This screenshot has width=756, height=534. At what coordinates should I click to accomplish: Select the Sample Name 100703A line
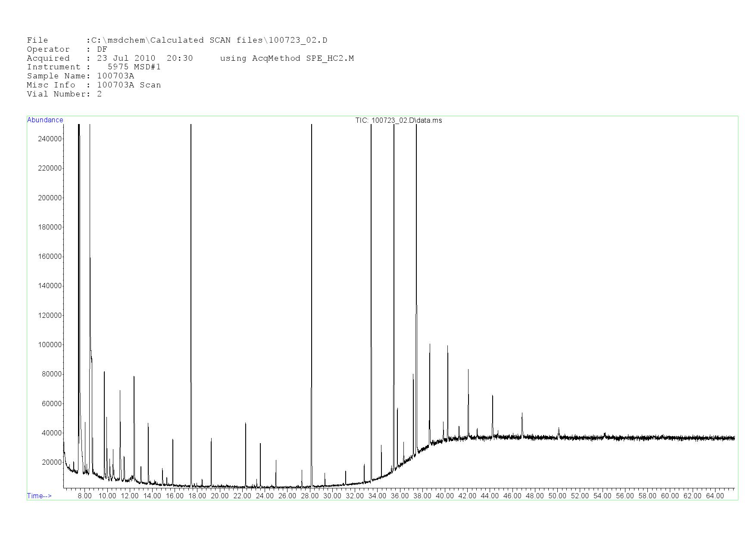point(80,76)
